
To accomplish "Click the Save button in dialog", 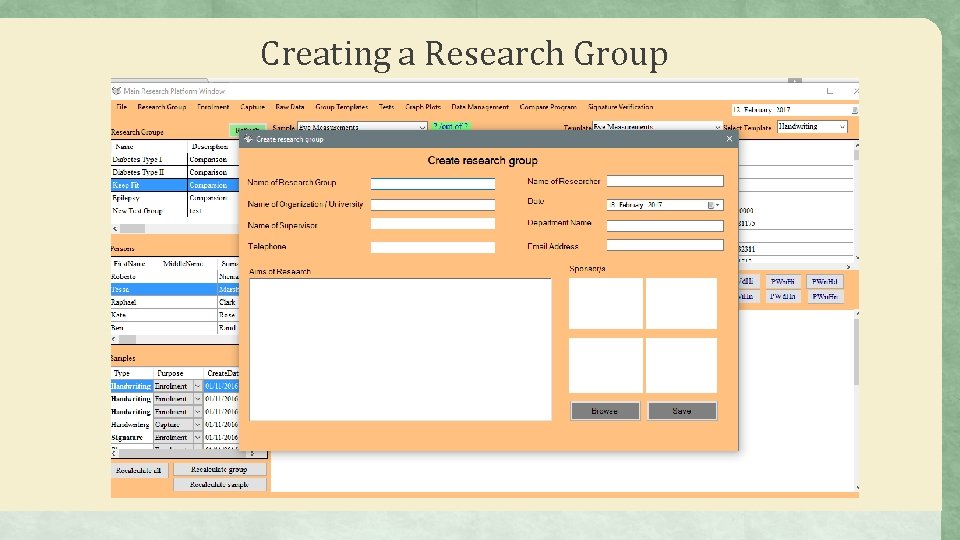I will (682, 411).
